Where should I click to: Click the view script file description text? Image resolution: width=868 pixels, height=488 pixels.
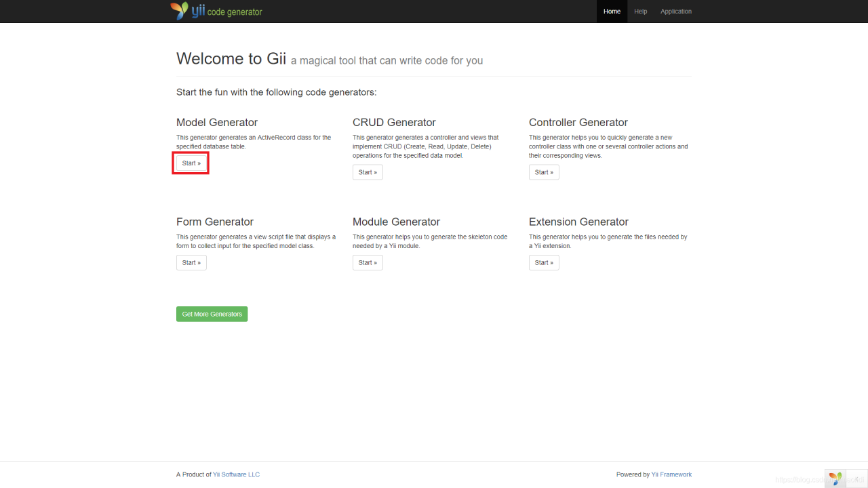tap(256, 241)
